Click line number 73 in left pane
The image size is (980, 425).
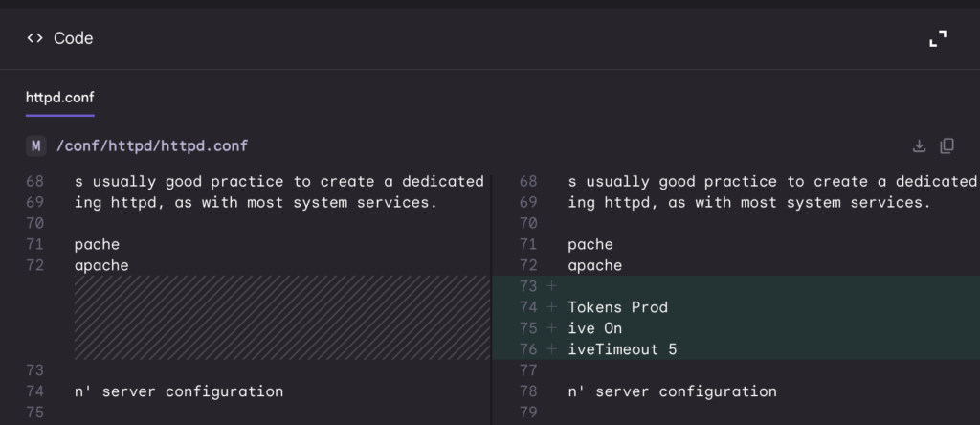35,370
